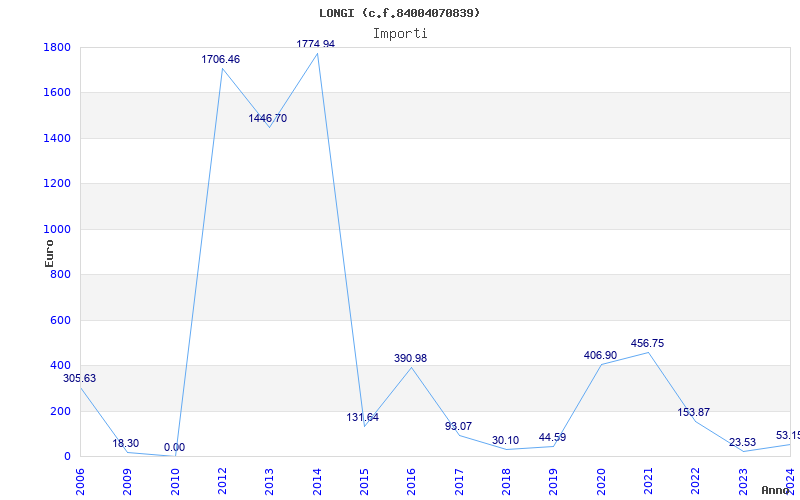This screenshot has width=800, height=500.
Task: Click the 0.00 data label
Action: pyautogui.click(x=174, y=447)
